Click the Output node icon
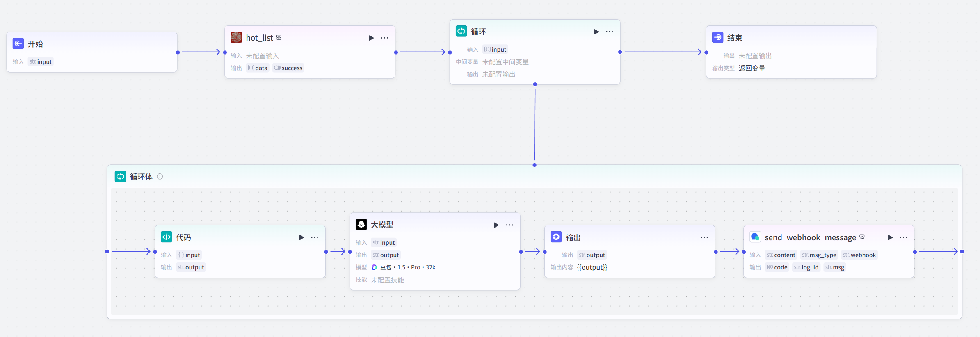980x337 pixels. click(556, 237)
